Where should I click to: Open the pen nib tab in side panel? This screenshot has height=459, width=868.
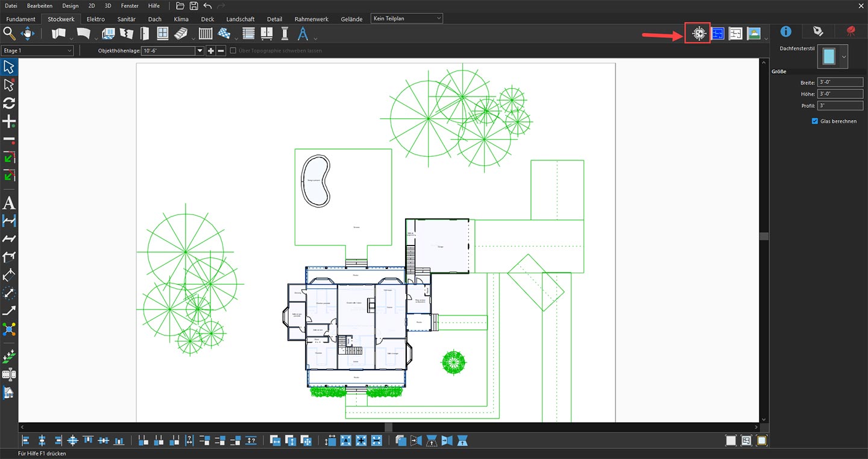[x=817, y=31]
